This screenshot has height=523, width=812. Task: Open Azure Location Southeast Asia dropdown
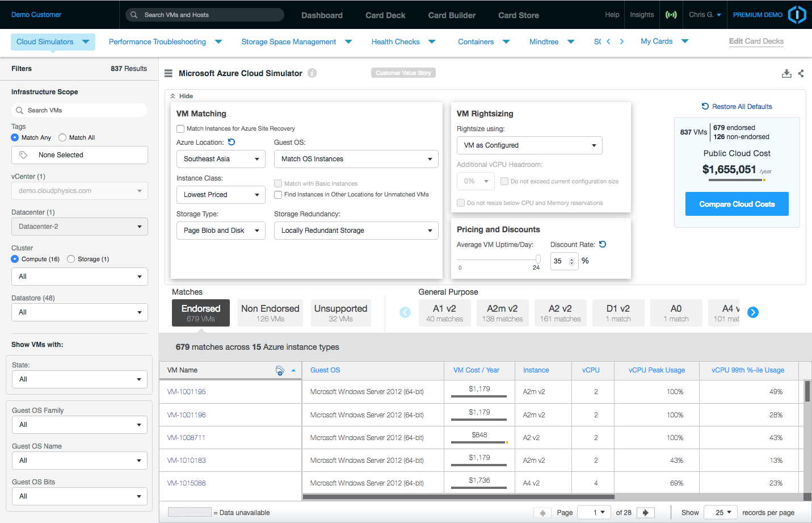221,159
